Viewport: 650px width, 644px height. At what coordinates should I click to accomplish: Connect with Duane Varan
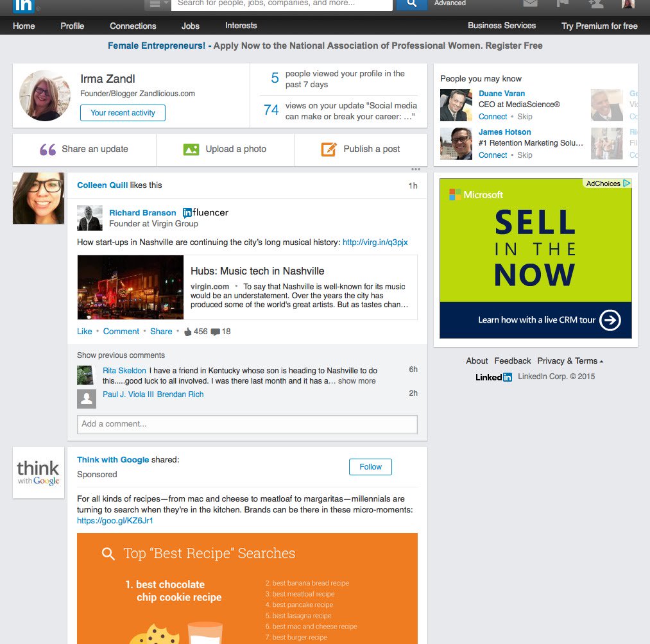(493, 117)
